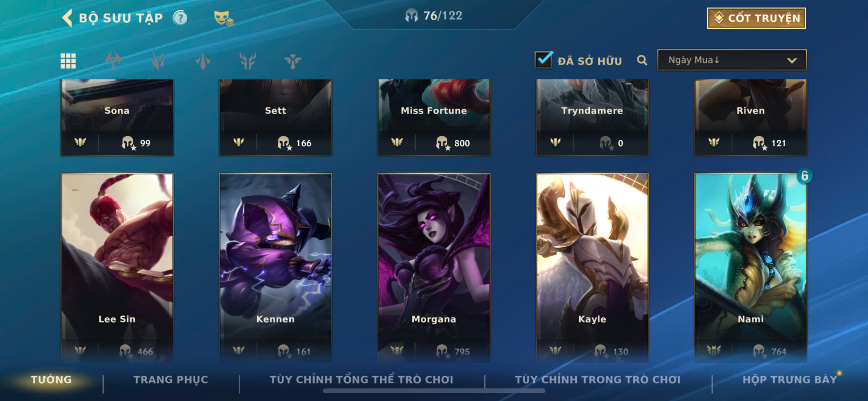The image size is (868, 401).
Task: Open the theater mask shop icon
Action: [223, 18]
